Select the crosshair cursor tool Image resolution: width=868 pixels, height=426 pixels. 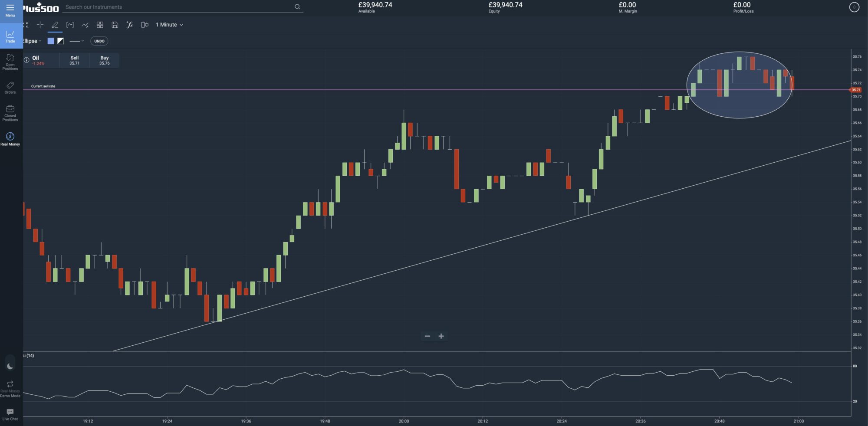(40, 25)
